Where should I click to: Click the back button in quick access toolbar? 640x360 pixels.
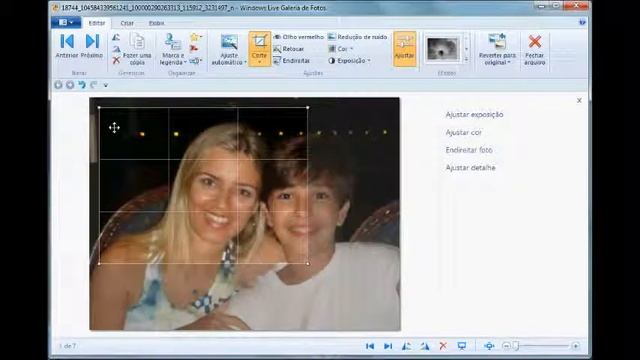coord(58,85)
